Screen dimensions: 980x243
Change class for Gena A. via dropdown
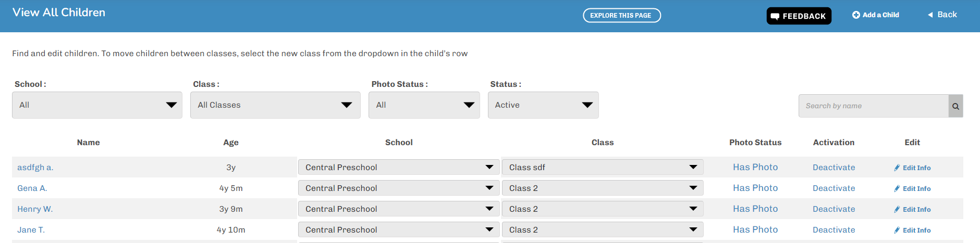[x=602, y=188]
